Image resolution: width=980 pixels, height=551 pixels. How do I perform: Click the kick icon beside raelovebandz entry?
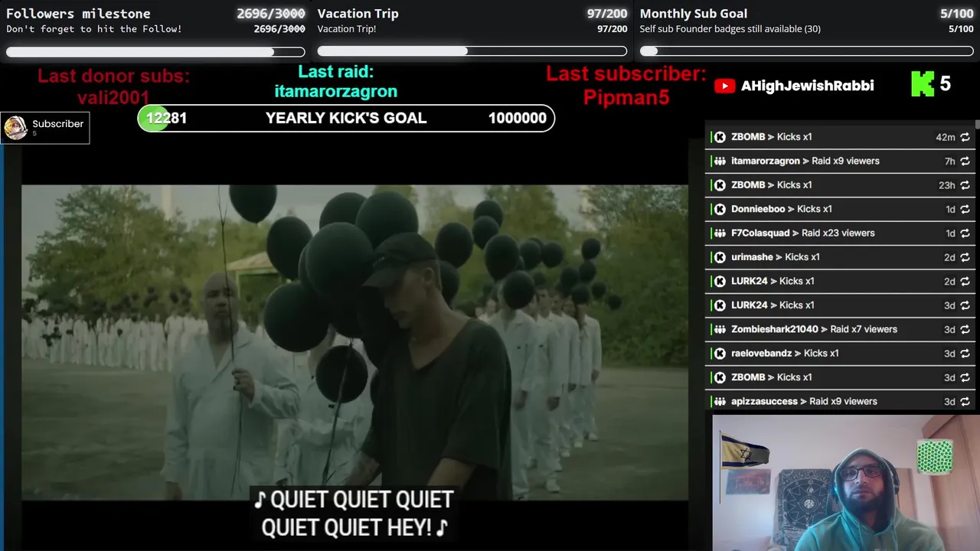(720, 354)
